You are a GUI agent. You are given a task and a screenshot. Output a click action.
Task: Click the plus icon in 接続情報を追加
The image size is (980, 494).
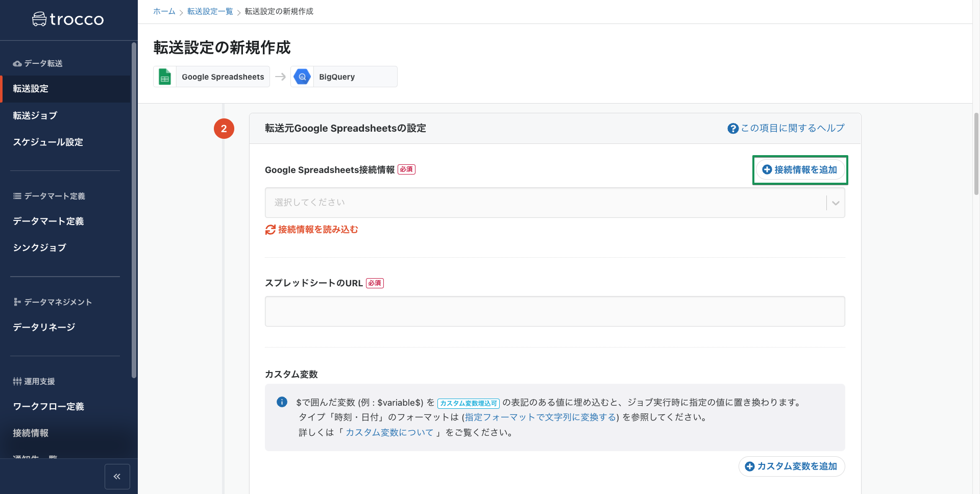tap(767, 170)
